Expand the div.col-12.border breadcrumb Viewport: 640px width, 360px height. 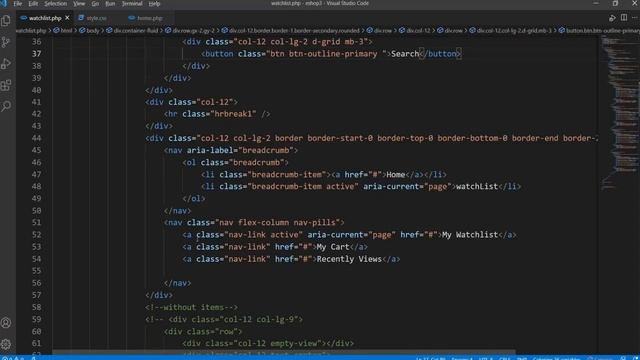(x=291, y=31)
